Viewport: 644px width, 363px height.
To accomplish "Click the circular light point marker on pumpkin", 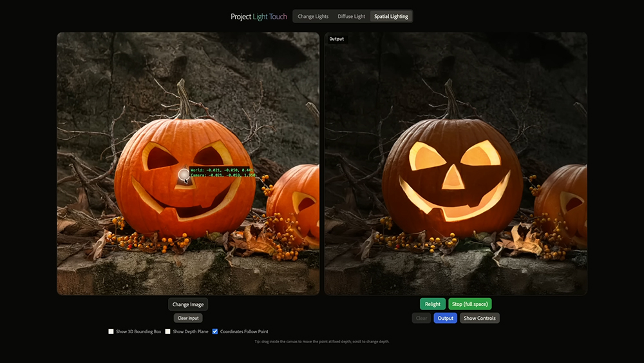I will [x=184, y=174].
